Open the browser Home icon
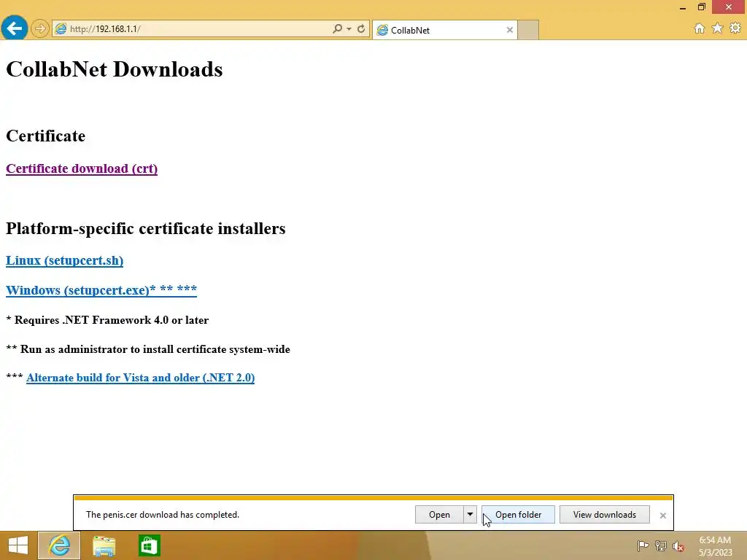 699,28
